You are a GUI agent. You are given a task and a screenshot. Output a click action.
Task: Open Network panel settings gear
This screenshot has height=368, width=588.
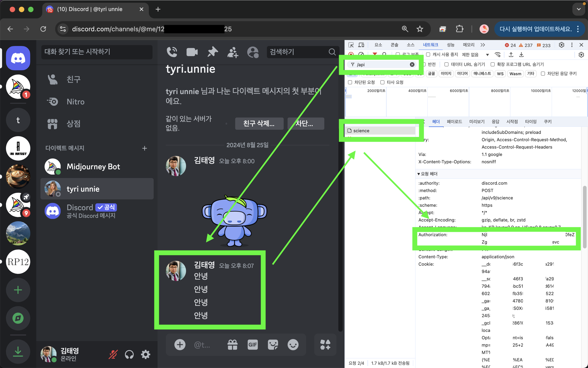pyautogui.click(x=581, y=55)
